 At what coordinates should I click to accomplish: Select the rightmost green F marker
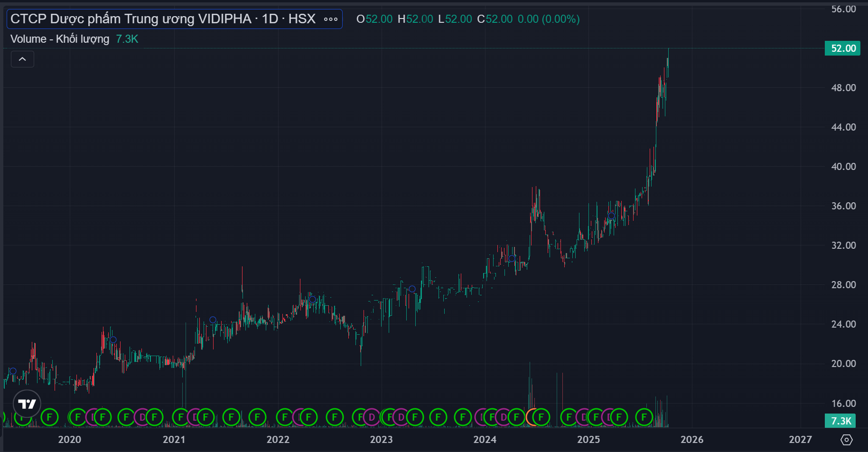click(644, 417)
